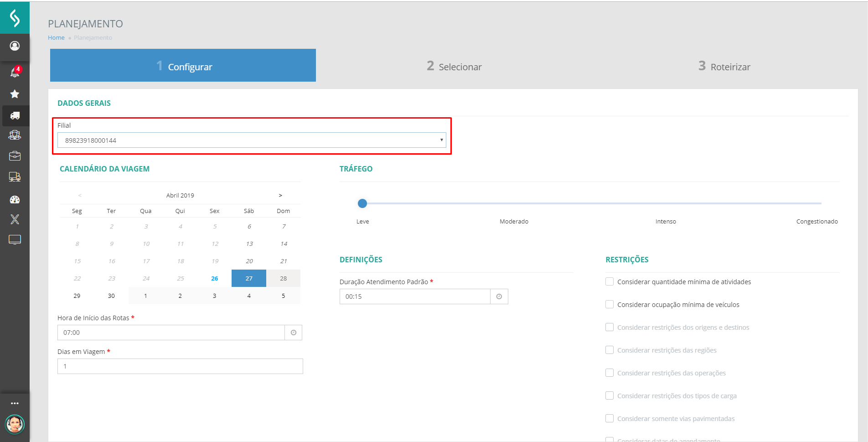
Task: Open the user profile icon in sidebar
Action: [15, 46]
